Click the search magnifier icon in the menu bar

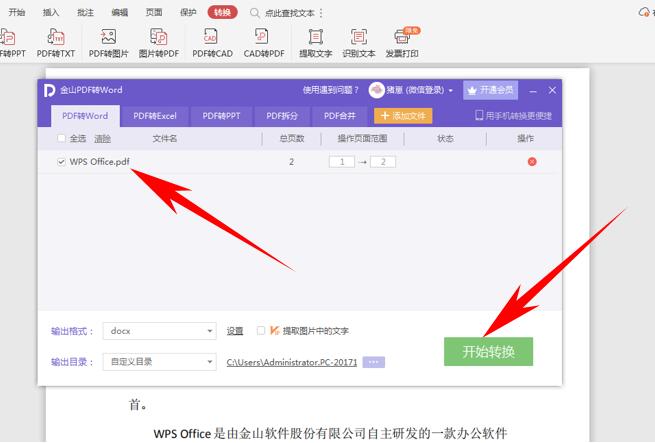(254, 13)
